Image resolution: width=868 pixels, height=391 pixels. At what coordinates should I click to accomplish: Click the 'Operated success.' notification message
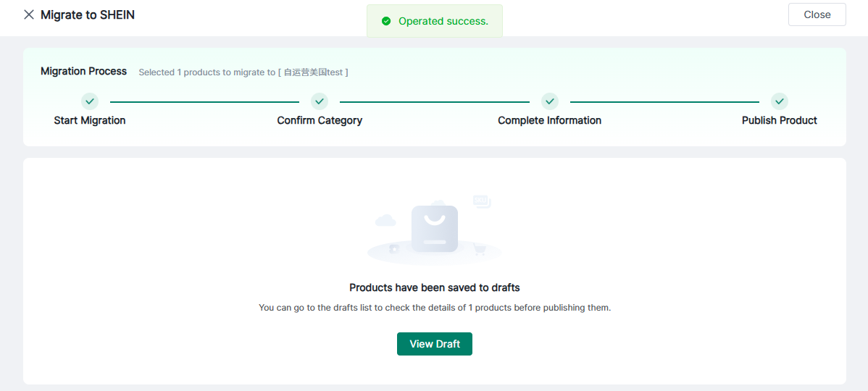(x=443, y=21)
